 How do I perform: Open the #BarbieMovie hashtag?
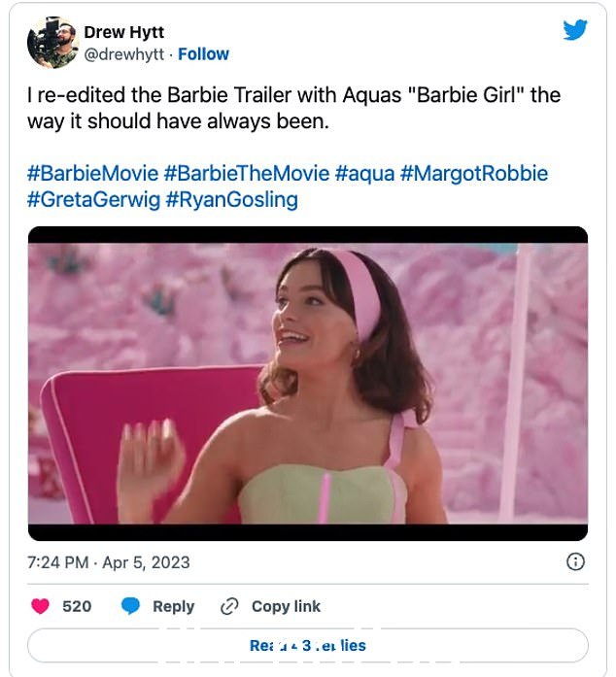[x=93, y=174]
